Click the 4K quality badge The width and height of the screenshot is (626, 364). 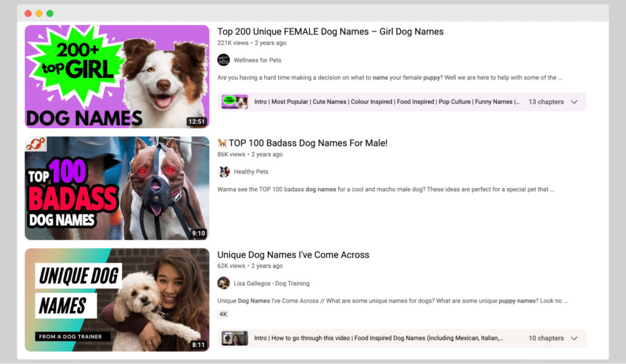point(223,314)
